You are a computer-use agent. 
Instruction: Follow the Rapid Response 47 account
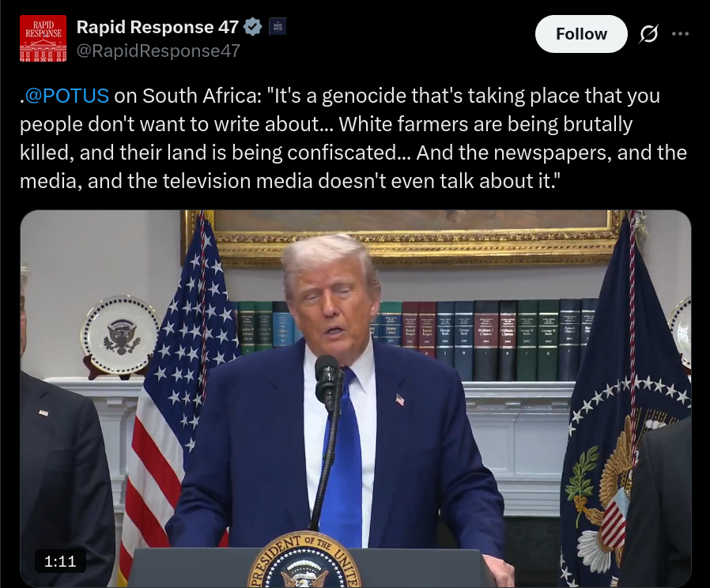point(581,34)
